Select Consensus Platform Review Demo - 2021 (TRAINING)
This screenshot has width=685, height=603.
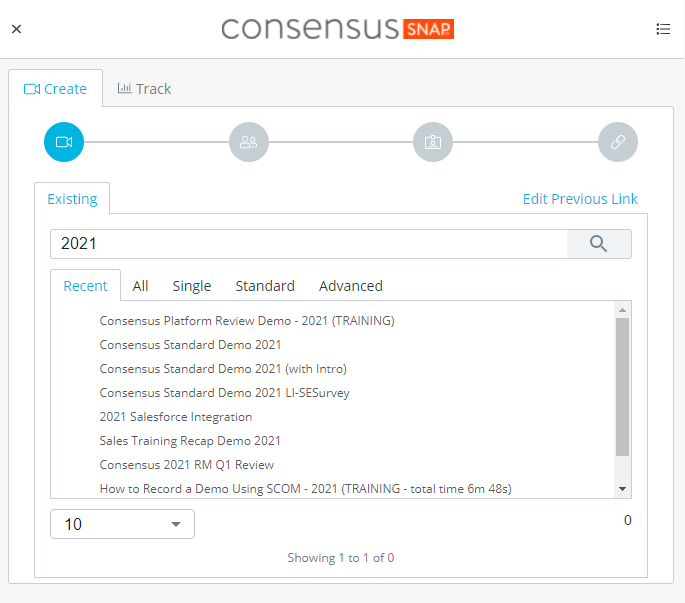click(247, 321)
